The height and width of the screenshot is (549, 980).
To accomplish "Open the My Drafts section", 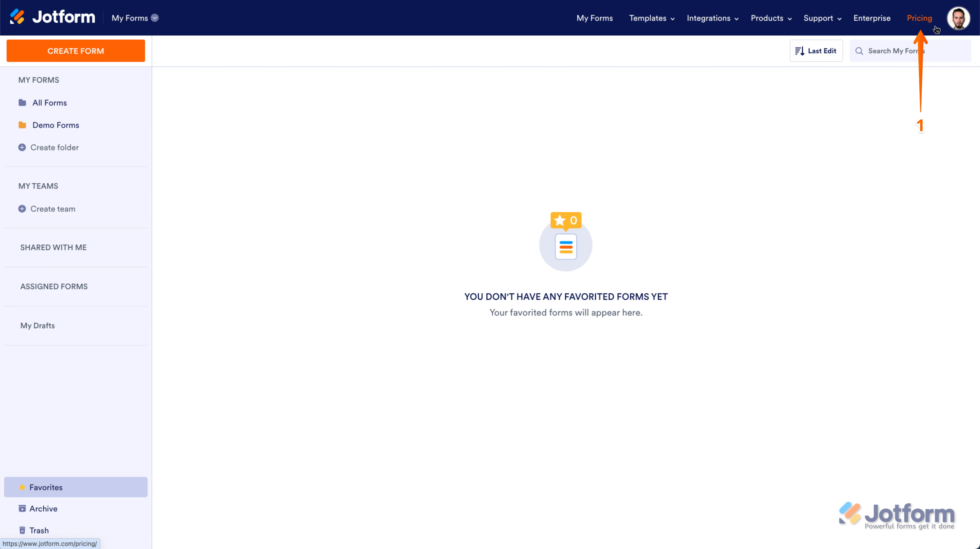I will [x=38, y=326].
